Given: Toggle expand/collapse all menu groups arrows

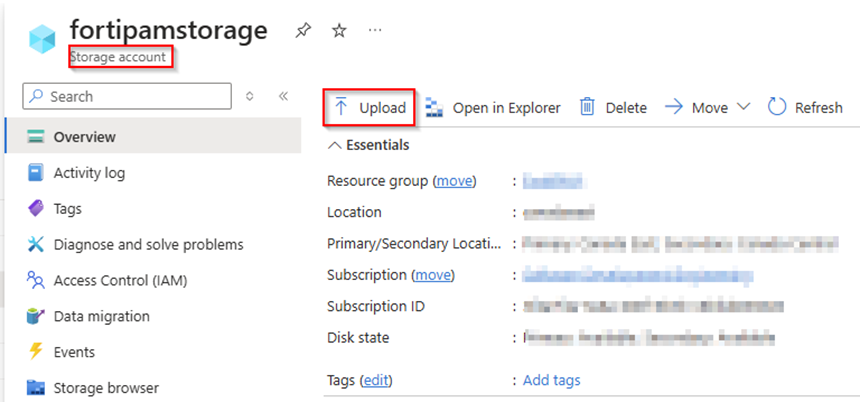Looking at the screenshot, I should [250, 97].
